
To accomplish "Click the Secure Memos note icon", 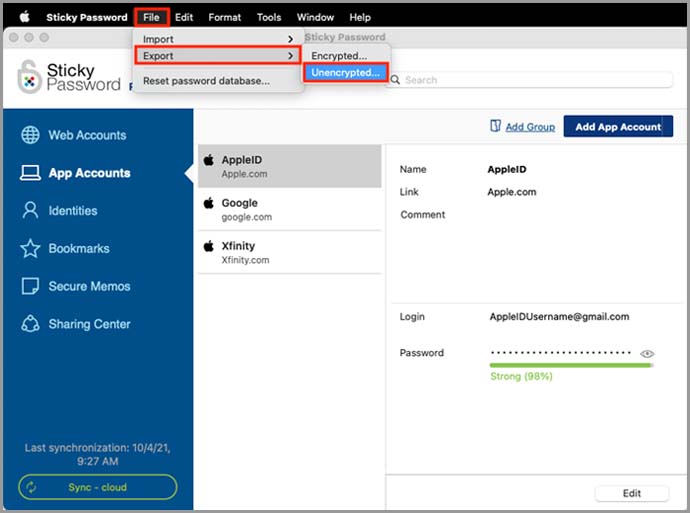I will (x=30, y=286).
